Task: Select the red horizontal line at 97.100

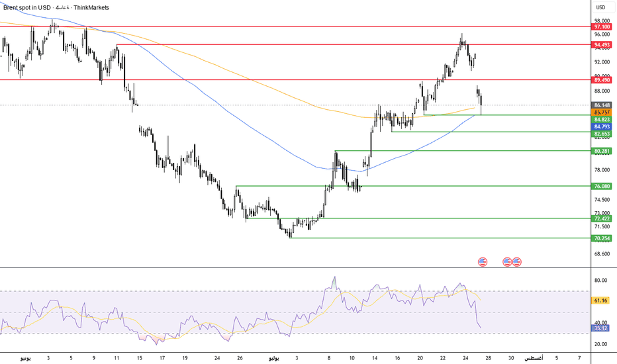Action: pos(295,26)
